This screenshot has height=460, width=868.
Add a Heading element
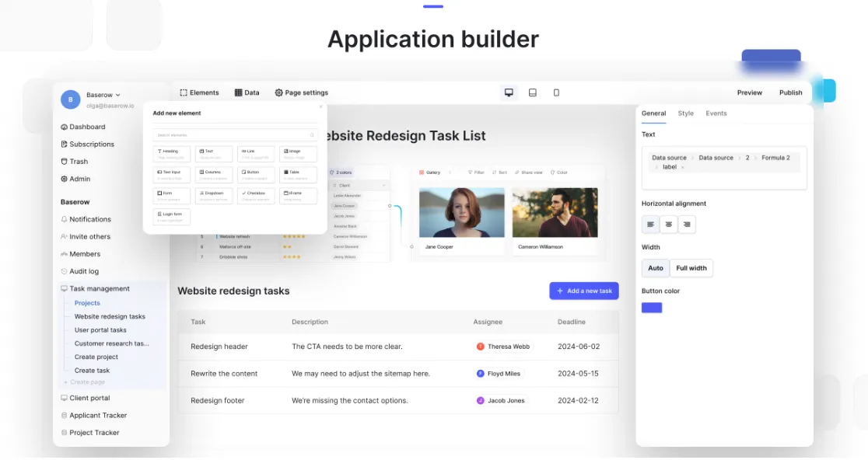click(x=172, y=154)
